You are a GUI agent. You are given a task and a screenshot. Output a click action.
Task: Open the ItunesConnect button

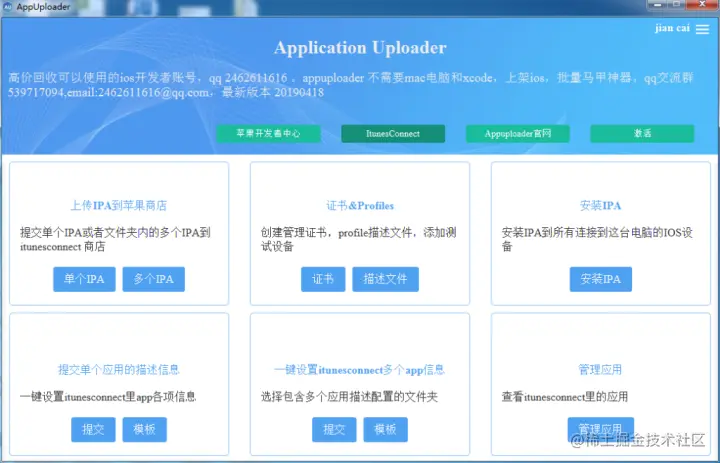(393, 134)
